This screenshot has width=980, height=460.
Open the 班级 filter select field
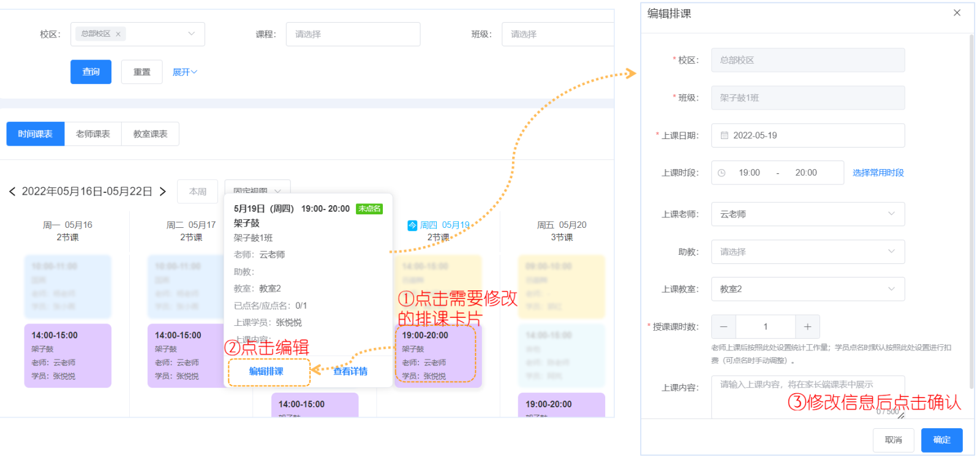(x=557, y=34)
